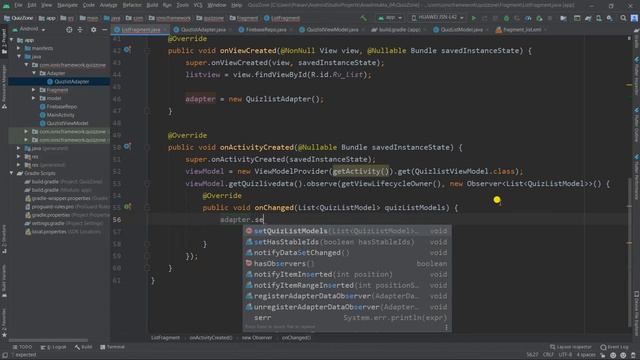Open the Resource Manager side tab
Screen dimensions: 640x360
click(4, 86)
